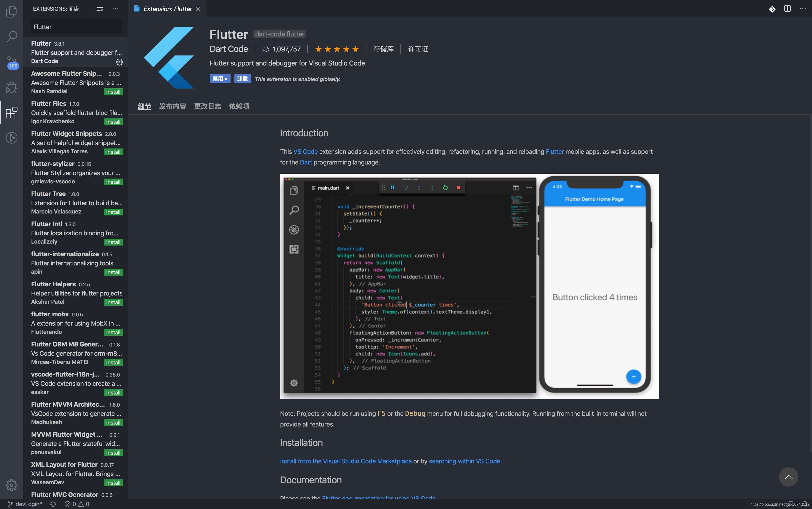Open the Run and Debug view
Viewport: 812px width, 509px height.
(11, 88)
